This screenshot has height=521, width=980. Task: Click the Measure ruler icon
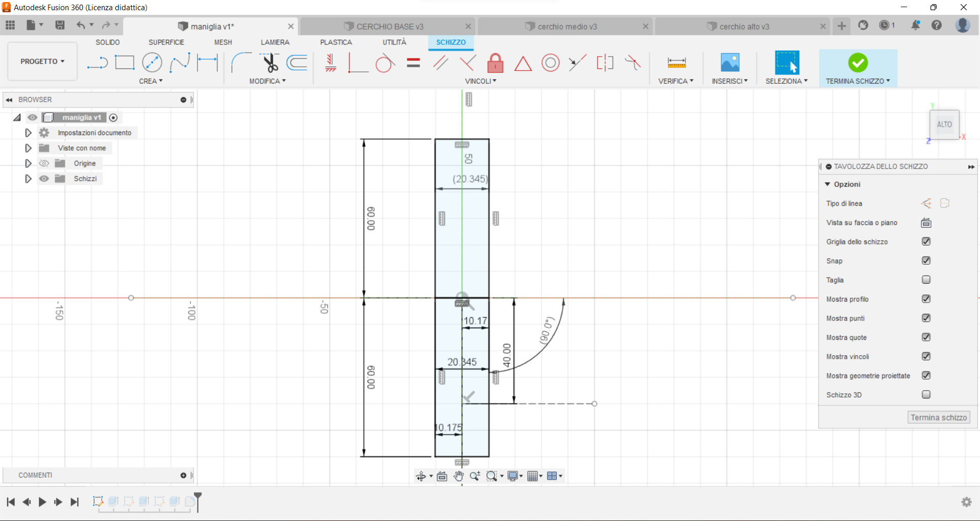pyautogui.click(x=676, y=63)
